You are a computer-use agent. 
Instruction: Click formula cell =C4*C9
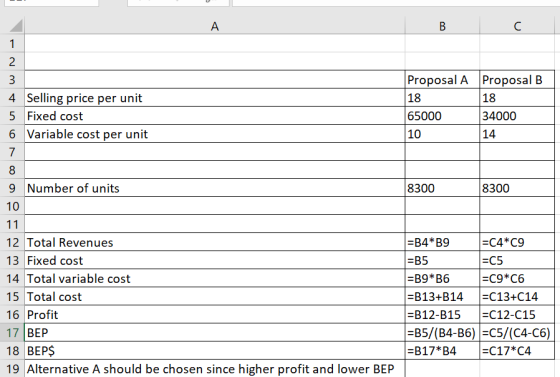[517, 242]
